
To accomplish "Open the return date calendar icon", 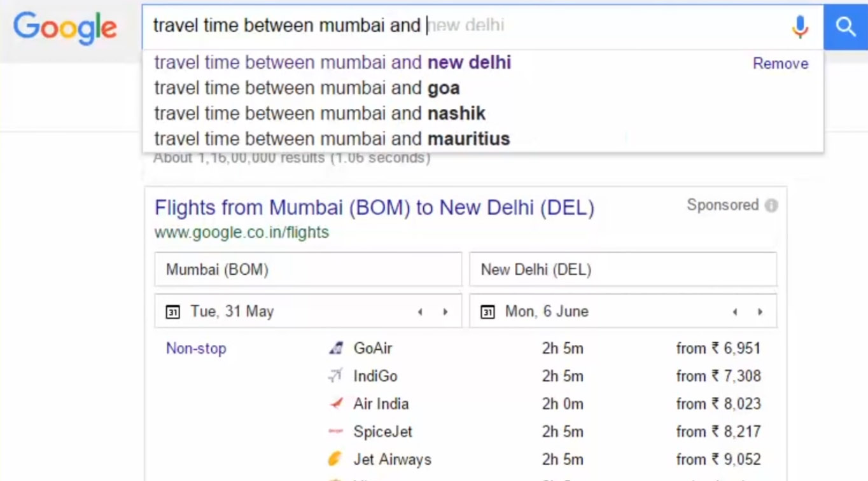I will click(487, 312).
